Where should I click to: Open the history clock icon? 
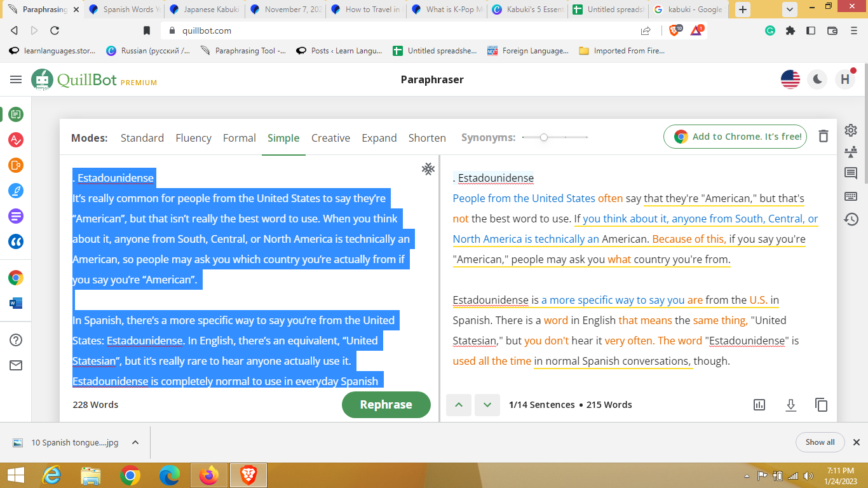[851, 219]
